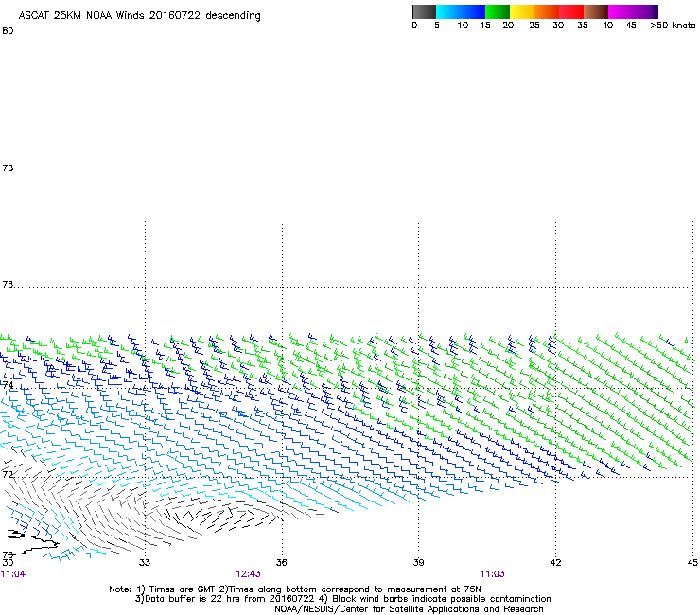
Task: Click the purple pass time '11:04'
Action: [x=13, y=574]
